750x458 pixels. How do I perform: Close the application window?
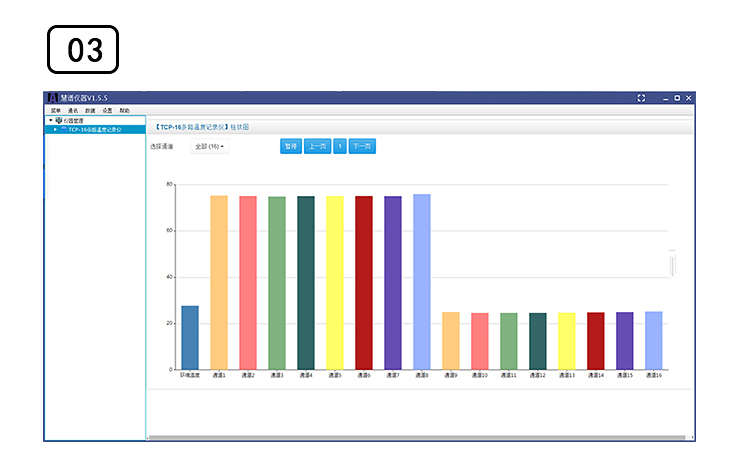(689, 98)
